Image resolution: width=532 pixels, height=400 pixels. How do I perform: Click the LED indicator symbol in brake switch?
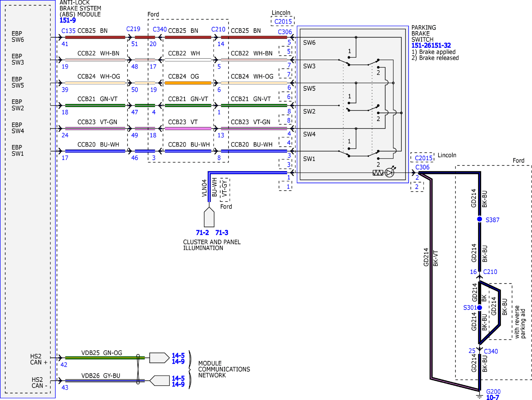click(390, 172)
